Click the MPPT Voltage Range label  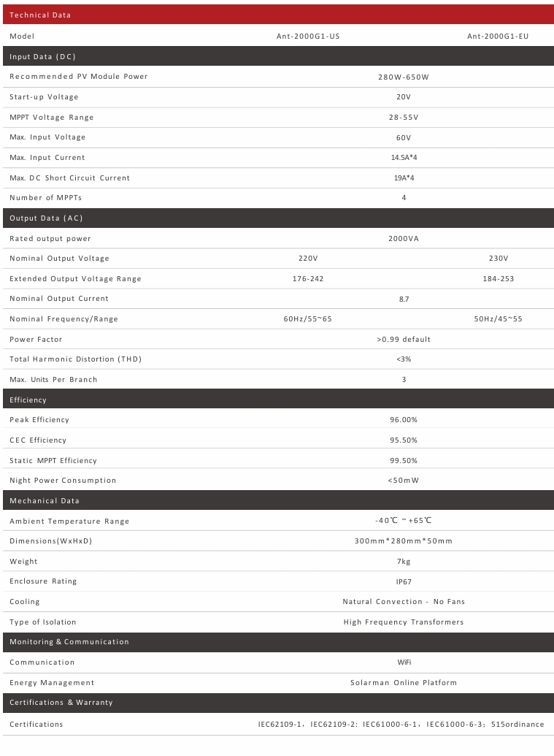tap(51, 117)
